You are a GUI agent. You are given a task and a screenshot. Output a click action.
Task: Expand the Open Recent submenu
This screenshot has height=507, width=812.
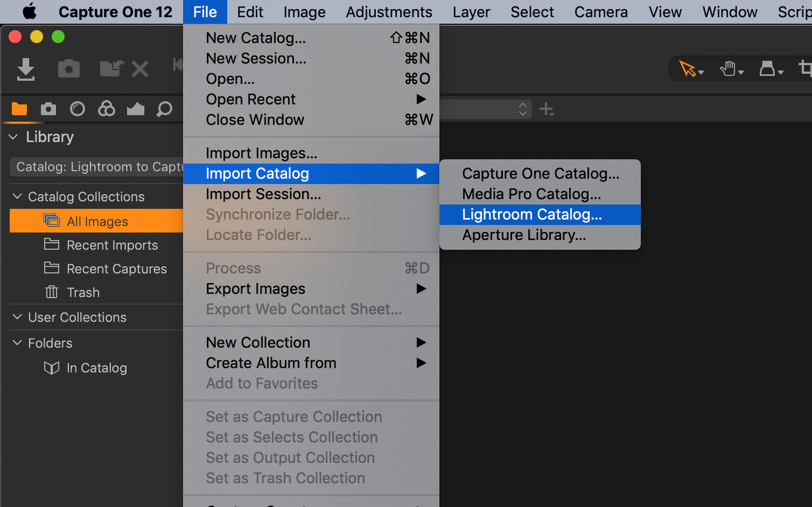click(x=311, y=99)
